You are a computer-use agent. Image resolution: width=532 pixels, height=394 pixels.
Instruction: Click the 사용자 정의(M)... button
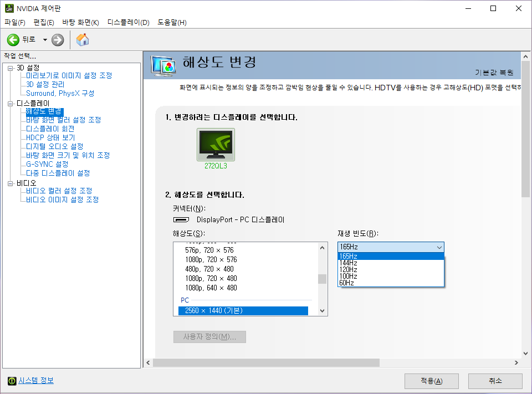point(209,337)
